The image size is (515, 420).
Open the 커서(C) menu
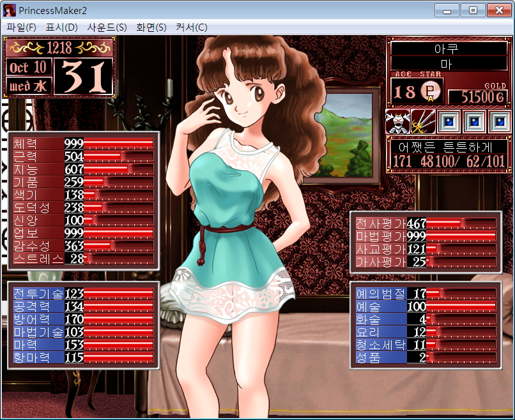192,27
